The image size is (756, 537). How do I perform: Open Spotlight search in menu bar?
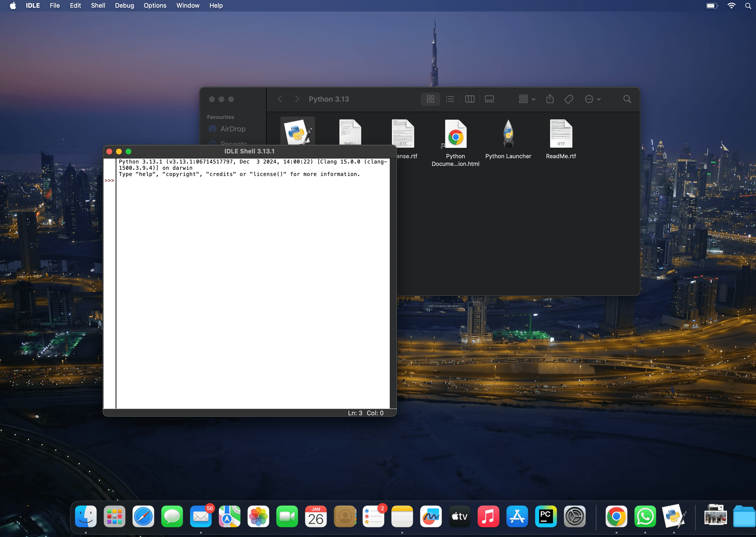[x=748, y=6]
